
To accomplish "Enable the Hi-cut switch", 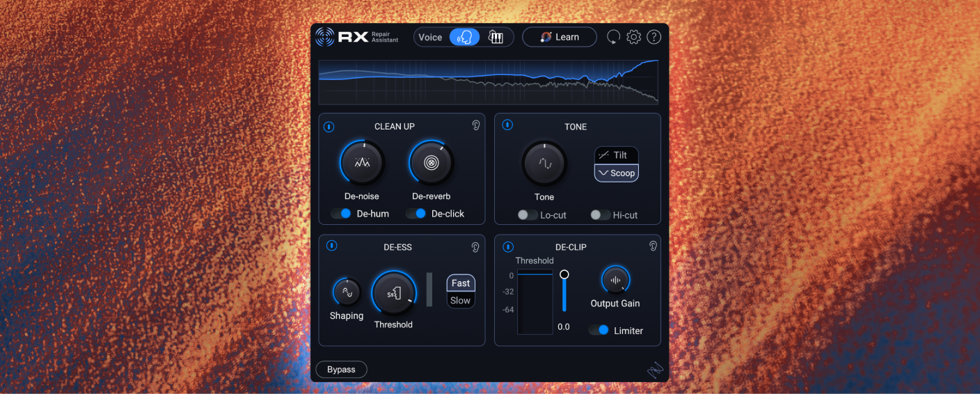I will (600, 215).
